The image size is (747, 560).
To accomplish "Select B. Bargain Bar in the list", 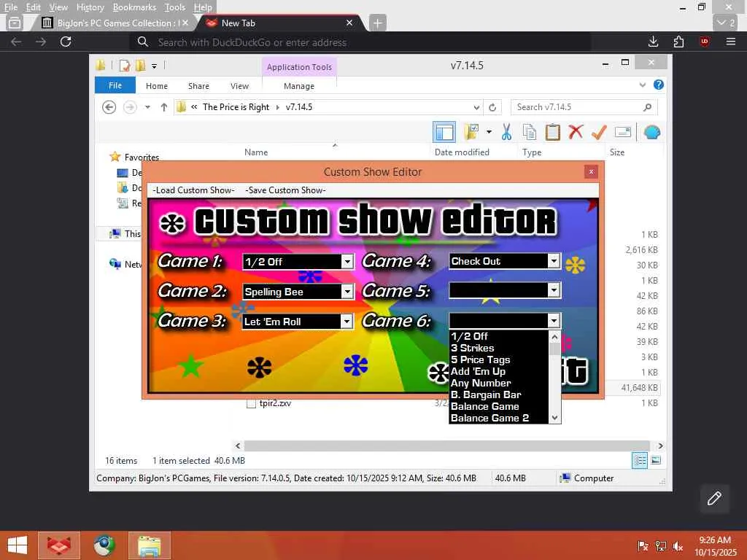I will 499,394.
